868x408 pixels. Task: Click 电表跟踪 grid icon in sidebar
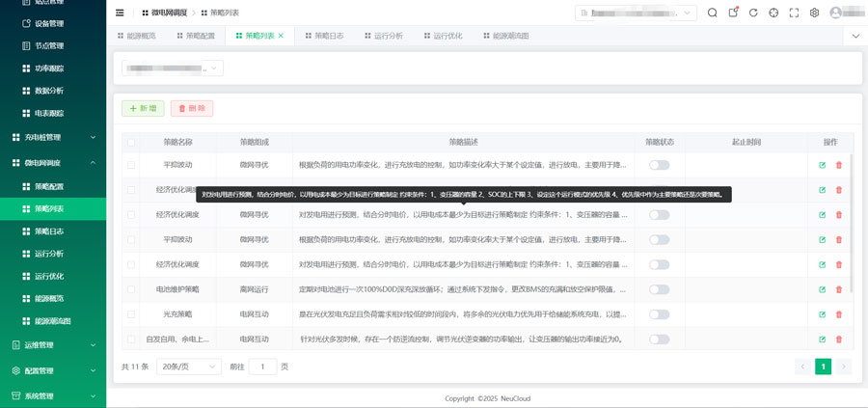[25, 113]
